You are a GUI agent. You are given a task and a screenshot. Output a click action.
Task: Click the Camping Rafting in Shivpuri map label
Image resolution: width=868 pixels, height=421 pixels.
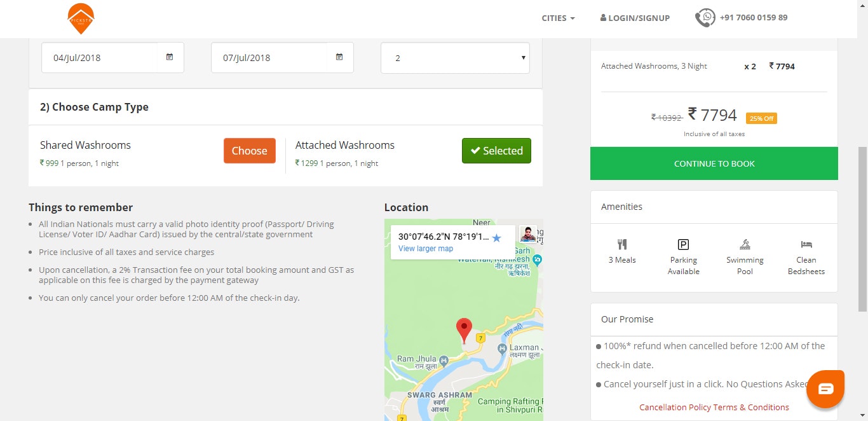pyautogui.click(x=510, y=406)
